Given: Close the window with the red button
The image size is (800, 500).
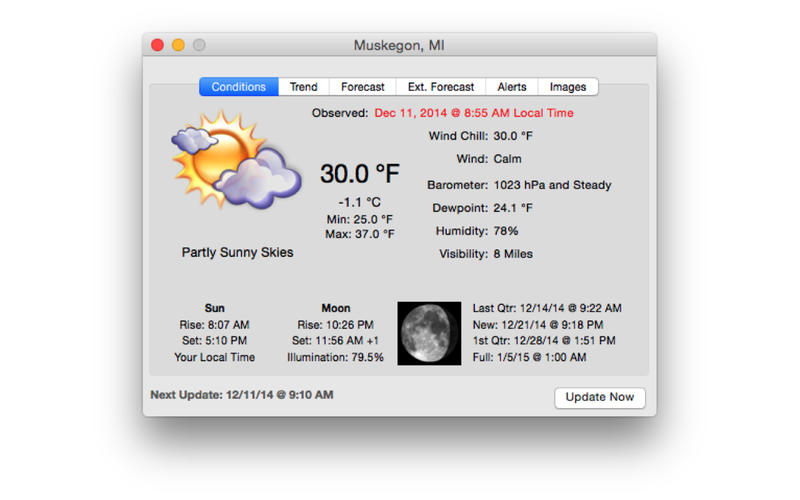Looking at the screenshot, I should (x=157, y=45).
